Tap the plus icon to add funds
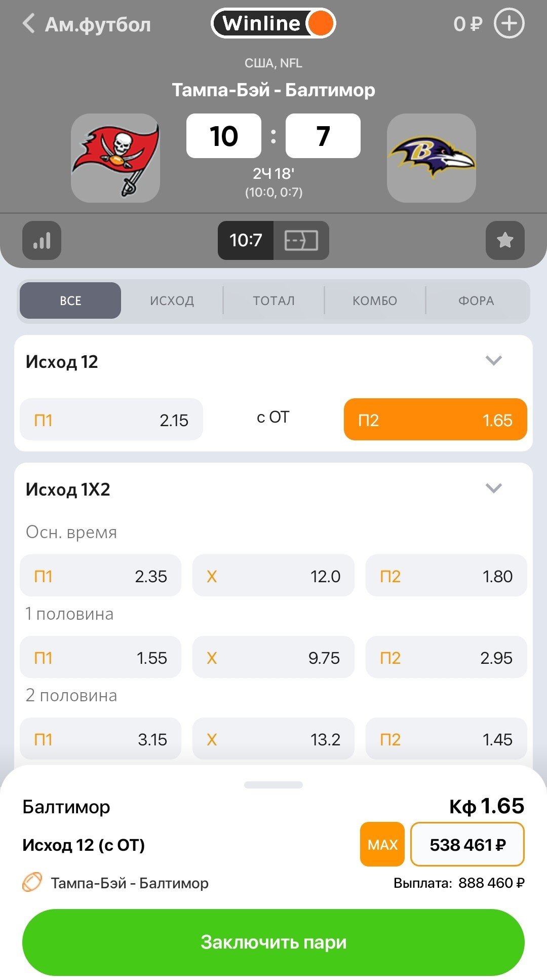This screenshot has width=547, height=980. click(x=509, y=24)
